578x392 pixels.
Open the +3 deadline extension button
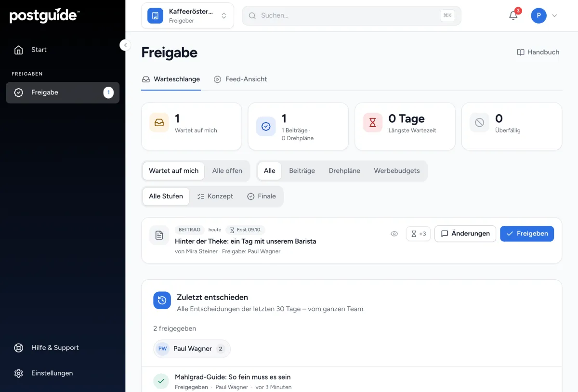418,234
